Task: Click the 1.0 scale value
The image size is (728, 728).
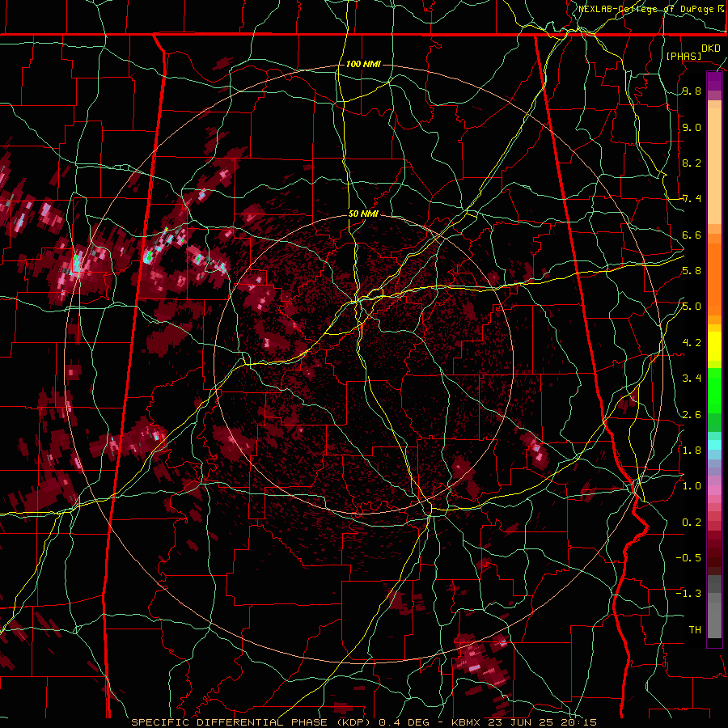Action: point(692,486)
